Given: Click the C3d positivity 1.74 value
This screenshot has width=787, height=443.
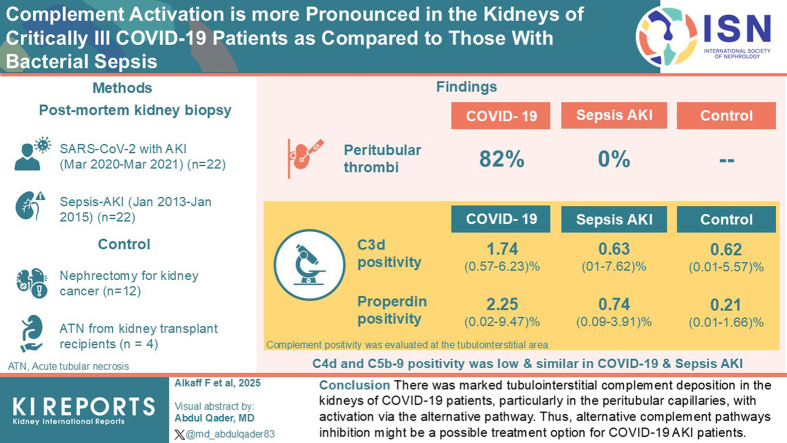Looking at the screenshot, I should pyautogui.click(x=502, y=249).
